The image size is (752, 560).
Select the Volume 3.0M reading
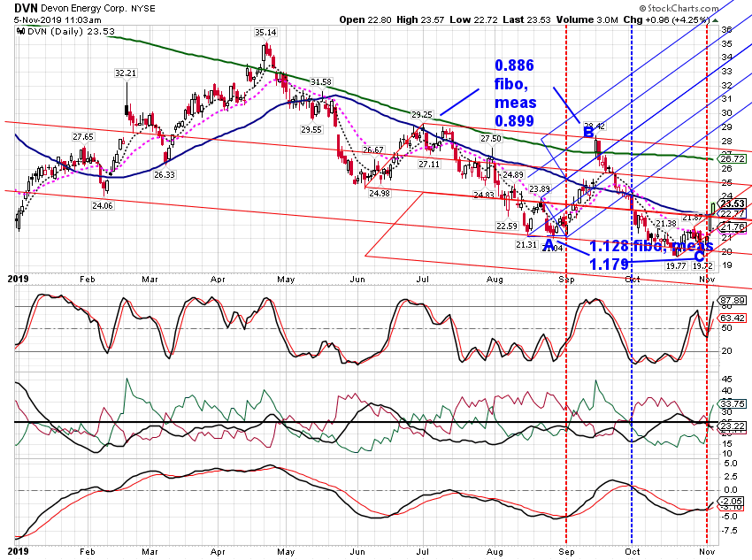click(587, 19)
